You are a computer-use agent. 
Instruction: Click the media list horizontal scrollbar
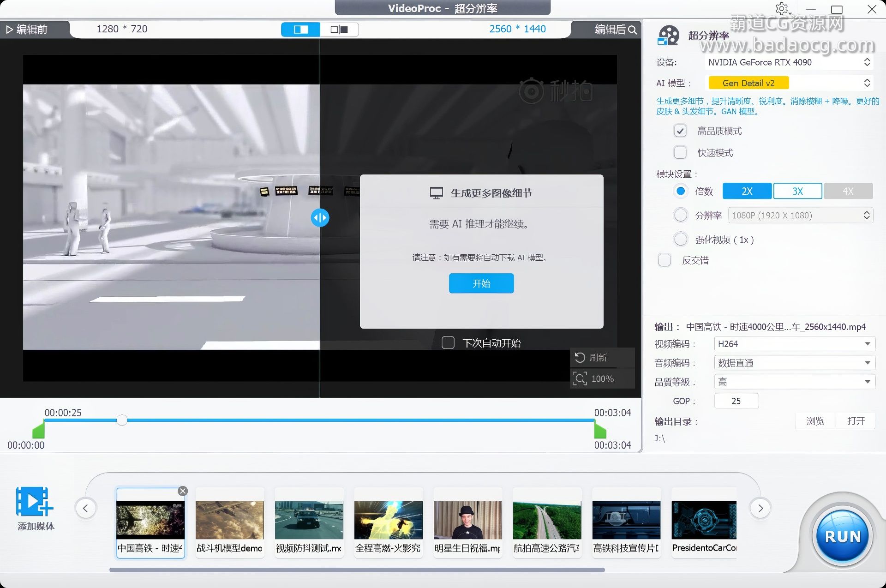[x=357, y=570]
